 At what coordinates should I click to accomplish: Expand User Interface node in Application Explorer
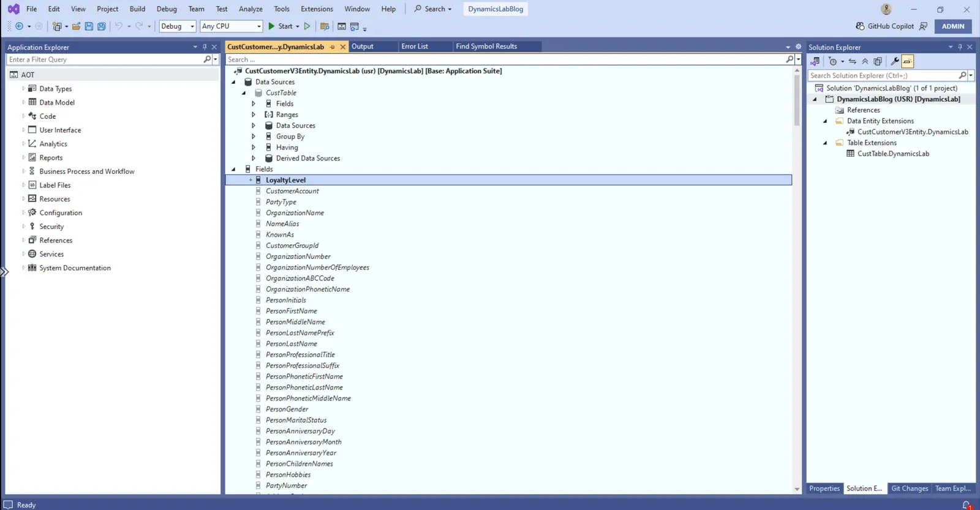(23, 130)
